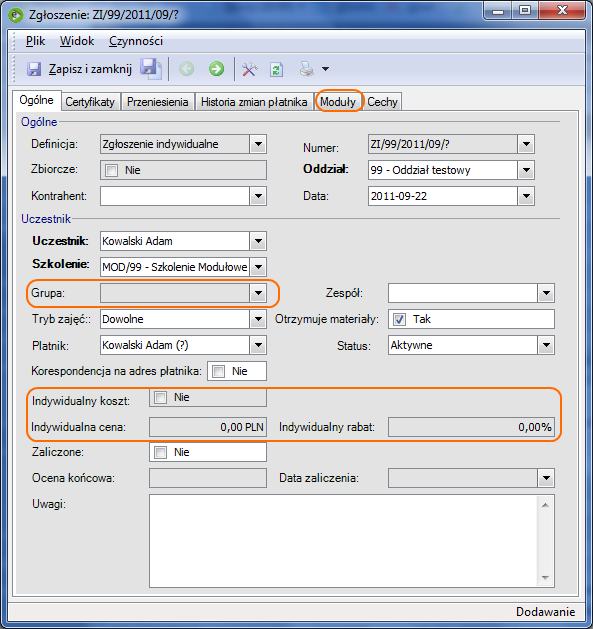Toggle Otrzymuje materiały checkbox

click(399, 319)
